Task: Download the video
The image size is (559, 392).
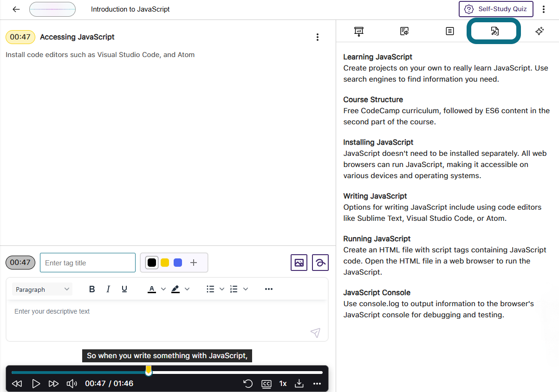Action: [299, 384]
